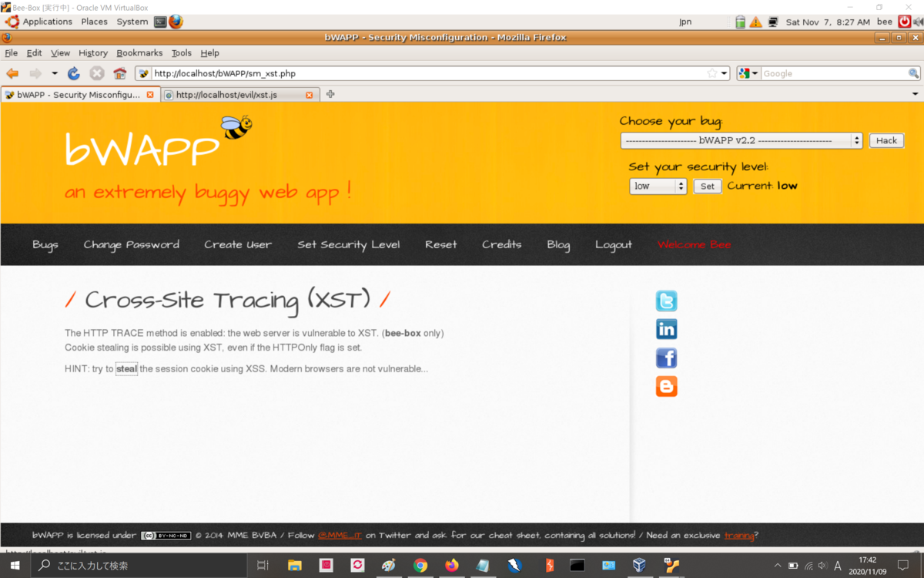Open Chrome from the Windows taskbar
Screen dimensions: 924x578
420,565
